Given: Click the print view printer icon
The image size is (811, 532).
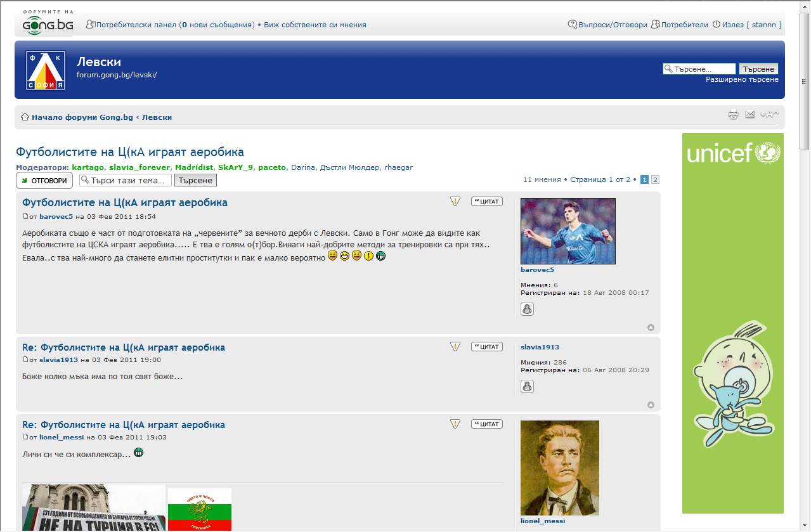Looking at the screenshot, I should [734, 115].
